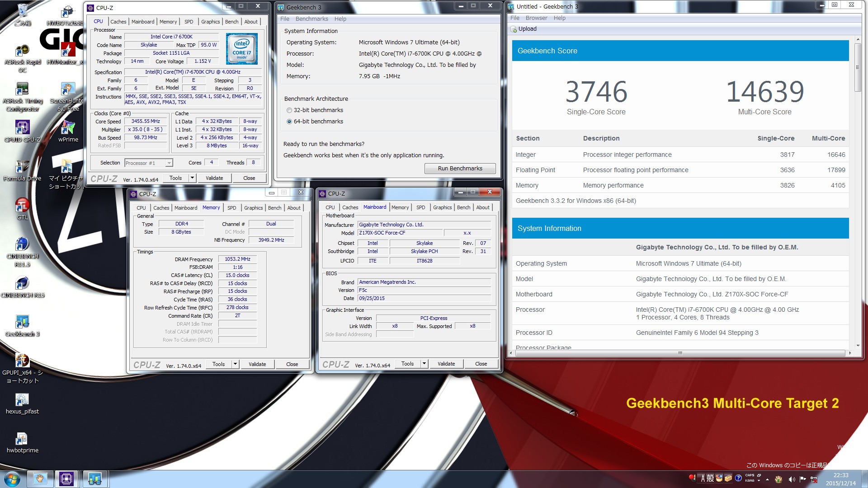Click Close button in Mainboard CPU-Z window
The height and width of the screenshot is (488, 868).
click(481, 364)
